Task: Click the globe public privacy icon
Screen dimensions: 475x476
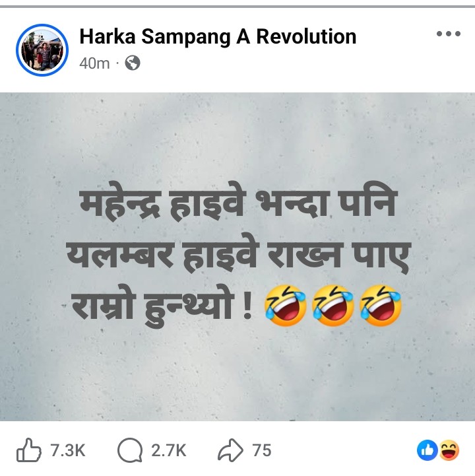Action: coord(133,63)
